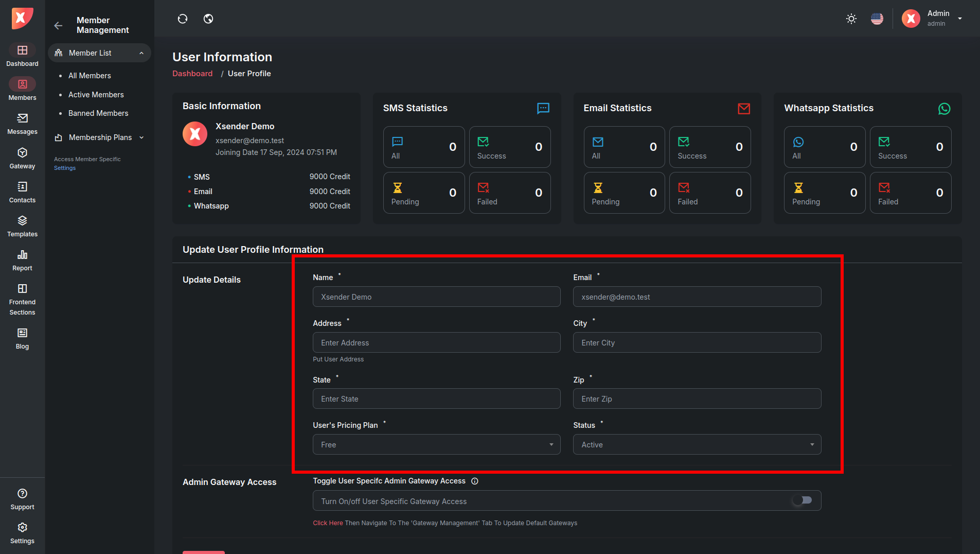Open the Status dropdown

click(x=697, y=445)
